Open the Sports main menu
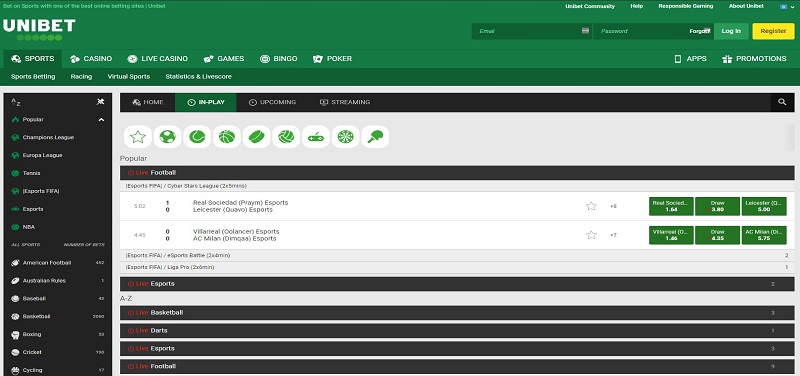800x376 pixels. coord(33,59)
